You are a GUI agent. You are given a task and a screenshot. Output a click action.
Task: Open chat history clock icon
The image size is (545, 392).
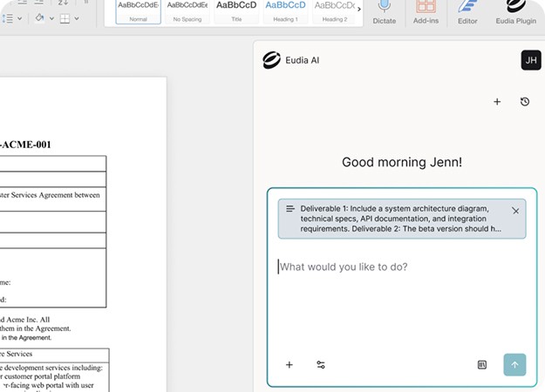point(525,102)
